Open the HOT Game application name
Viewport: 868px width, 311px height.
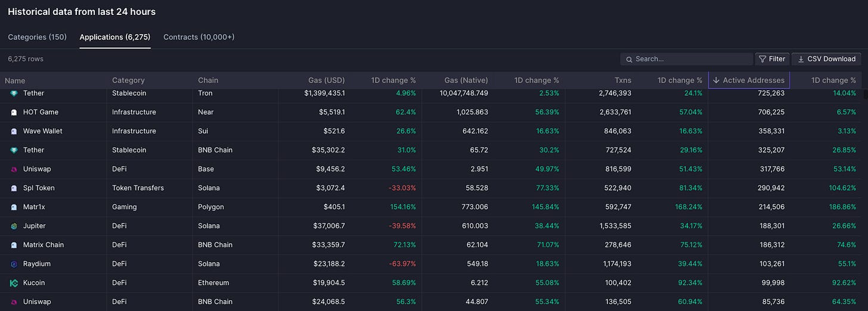[x=41, y=112]
